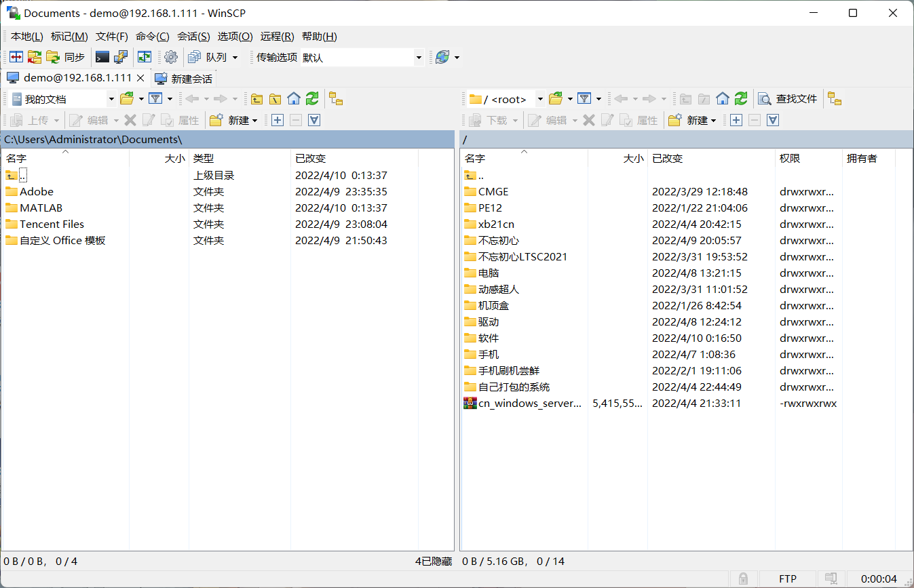Open the terminal console icon

(x=102, y=58)
